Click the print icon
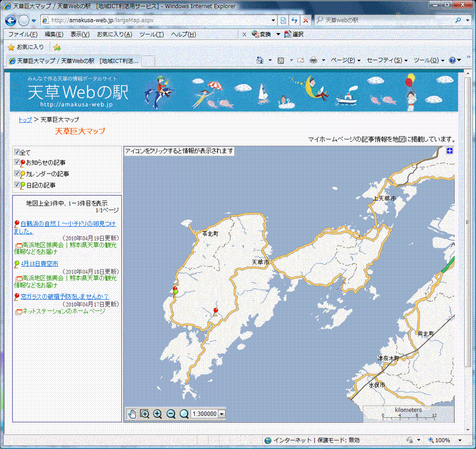Viewport: 476px width, 449px height. pyautogui.click(x=313, y=61)
